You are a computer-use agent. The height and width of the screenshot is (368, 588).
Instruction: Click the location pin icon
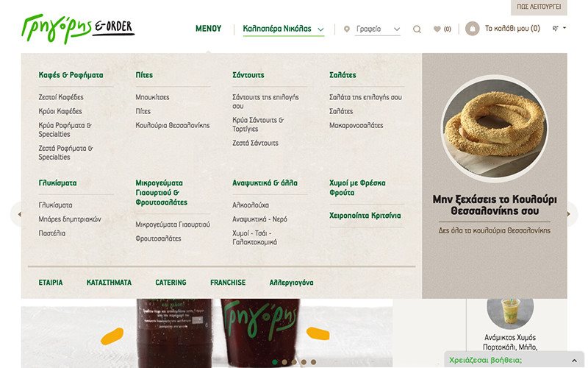point(347,29)
